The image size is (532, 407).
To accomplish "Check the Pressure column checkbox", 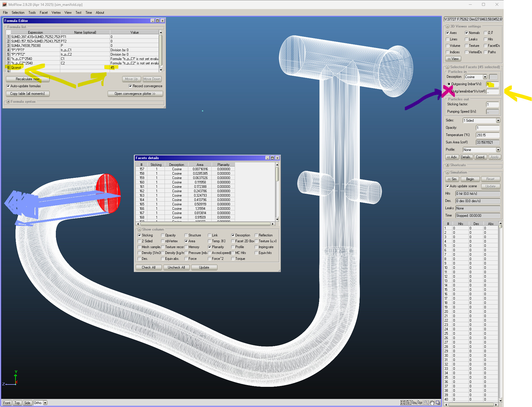I will (186, 253).
